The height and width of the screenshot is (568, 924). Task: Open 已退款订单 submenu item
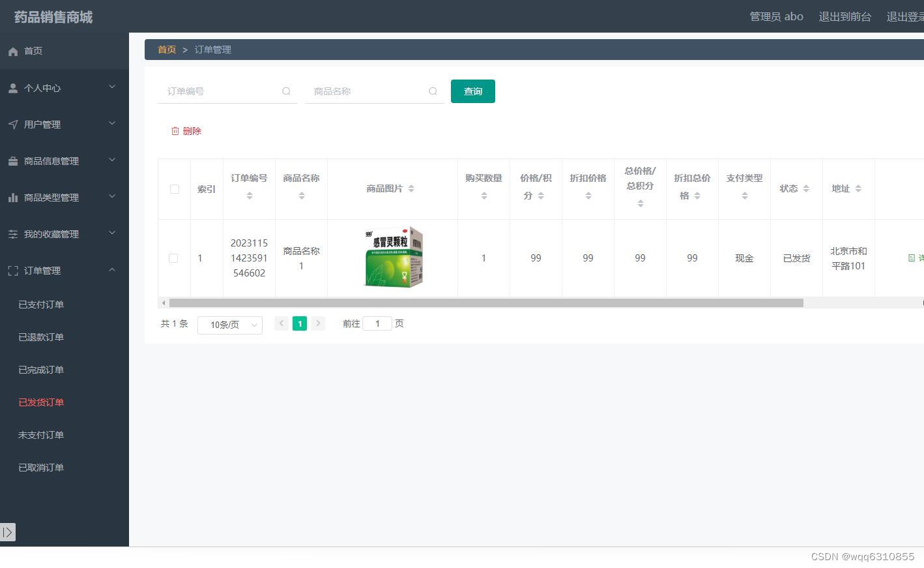tap(41, 337)
